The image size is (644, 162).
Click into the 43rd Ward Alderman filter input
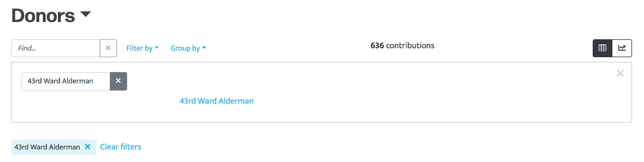[66, 81]
